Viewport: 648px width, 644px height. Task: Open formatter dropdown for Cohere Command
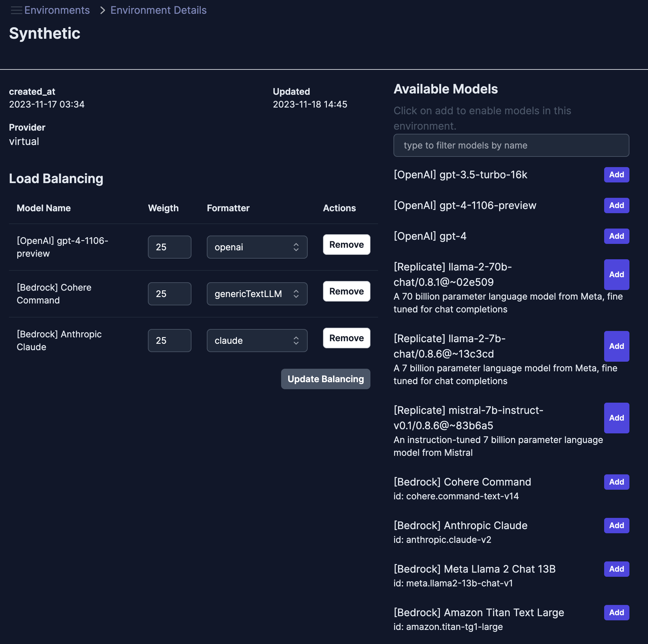(257, 294)
